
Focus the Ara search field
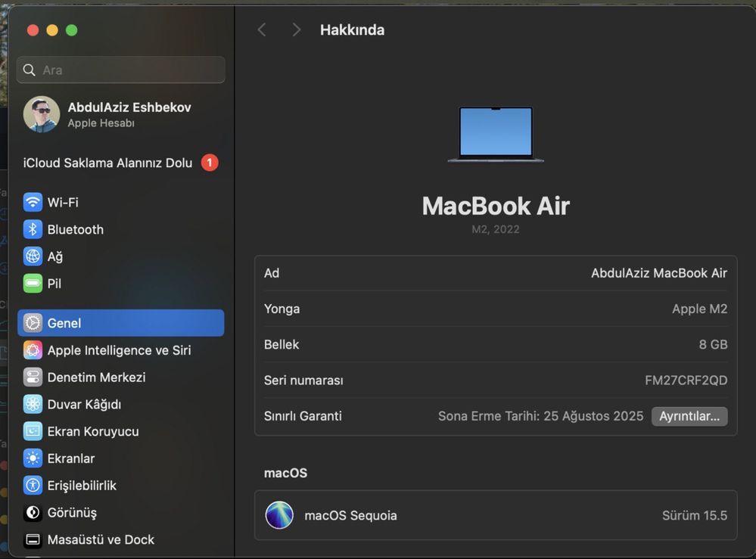point(121,70)
